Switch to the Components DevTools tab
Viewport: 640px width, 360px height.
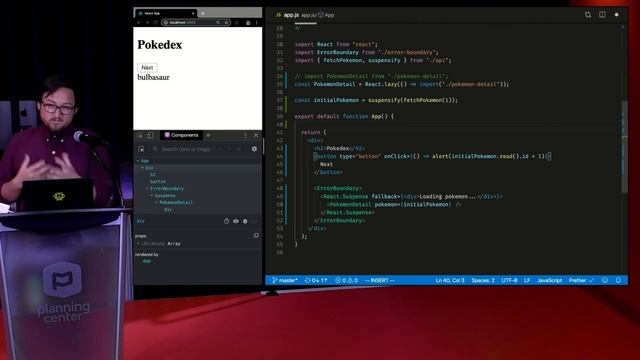(182, 135)
